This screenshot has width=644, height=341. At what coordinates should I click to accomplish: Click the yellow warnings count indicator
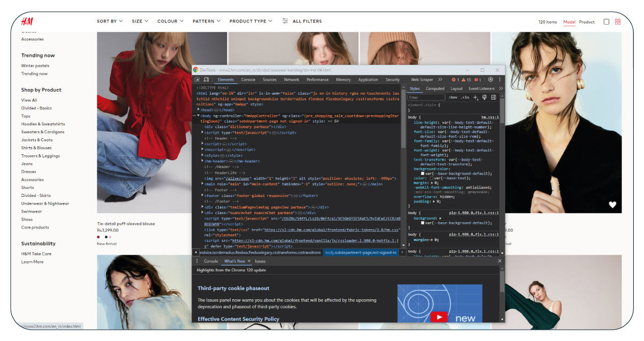[x=467, y=80]
